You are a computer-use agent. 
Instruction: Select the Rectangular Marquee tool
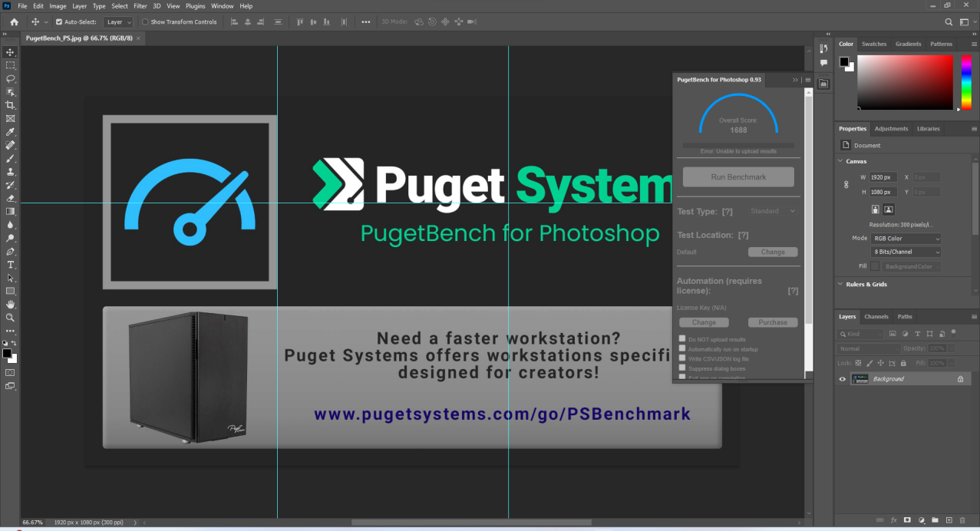coord(10,65)
